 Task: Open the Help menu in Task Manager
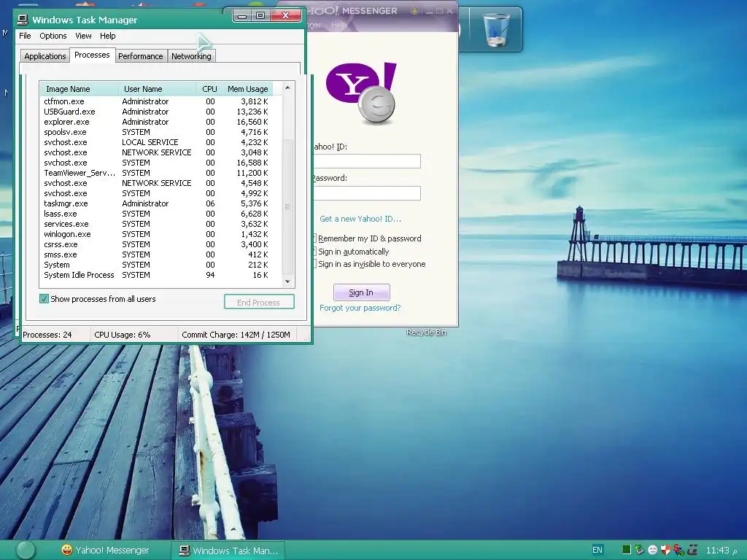pyautogui.click(x=108, y=36)
